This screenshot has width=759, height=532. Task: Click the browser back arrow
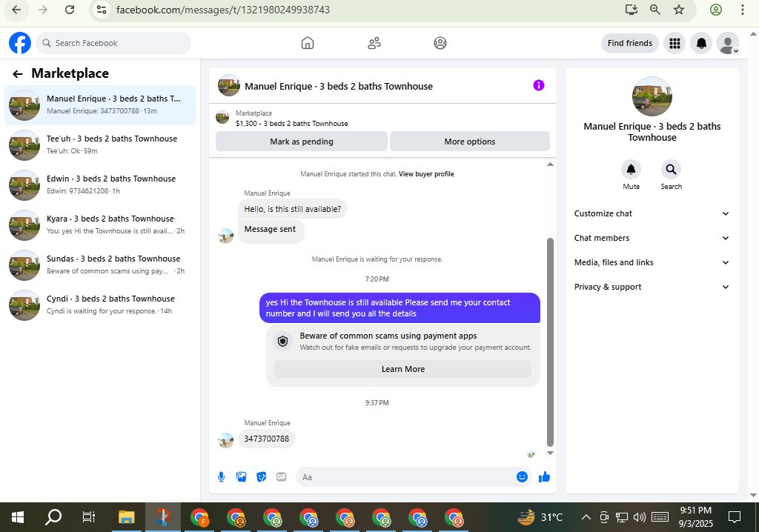pyautogui.click(x=16, y=10)
